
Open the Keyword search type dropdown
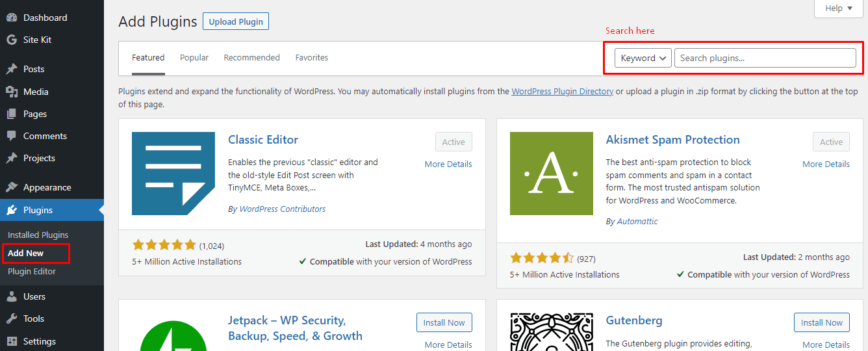[x=643, y=58]
